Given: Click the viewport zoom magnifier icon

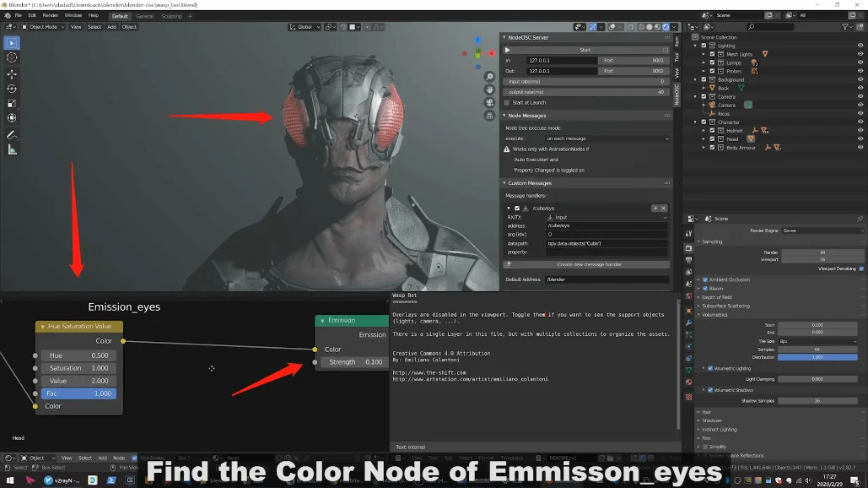Looking at the screenshot, I should (x=489, y=76).
